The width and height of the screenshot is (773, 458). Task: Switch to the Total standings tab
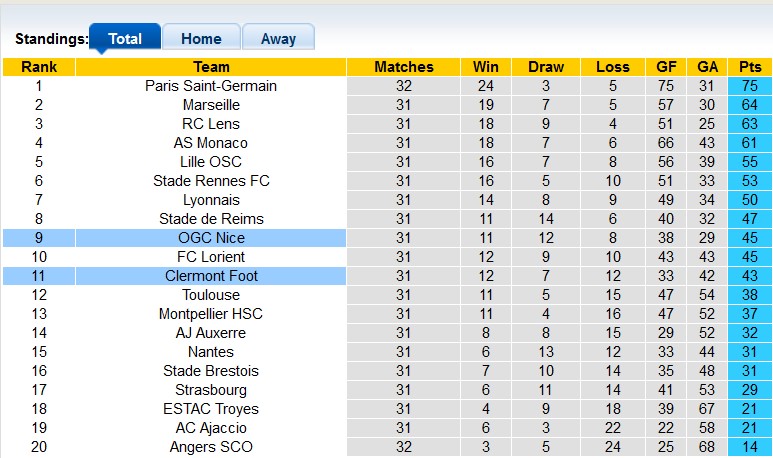tap(125, 39)
